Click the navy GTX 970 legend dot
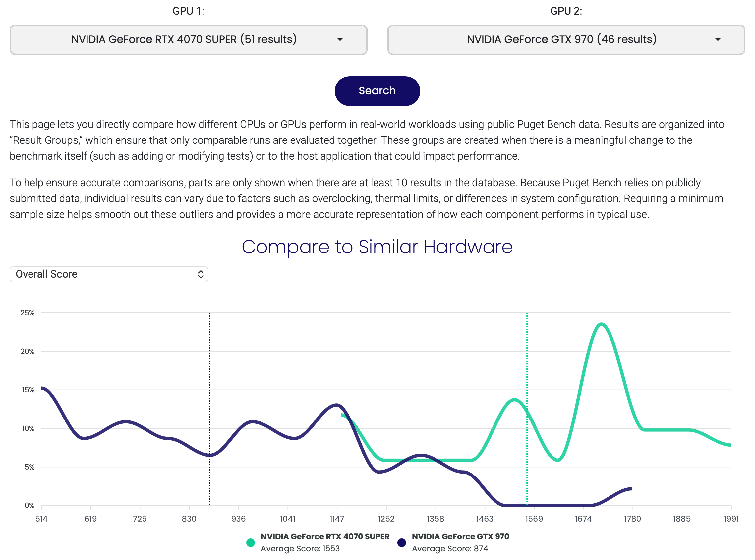The height and width of the screenshot is (560, 755). [402, 543]
